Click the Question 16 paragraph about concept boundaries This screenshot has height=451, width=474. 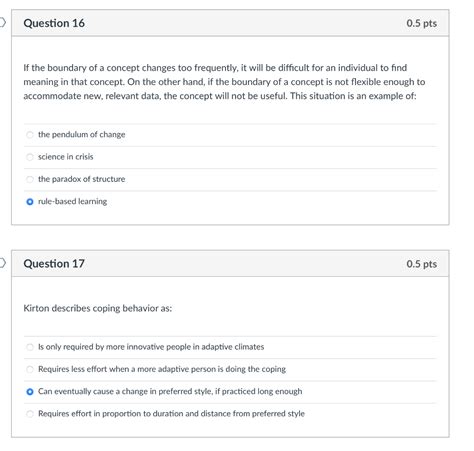point(224,82)
